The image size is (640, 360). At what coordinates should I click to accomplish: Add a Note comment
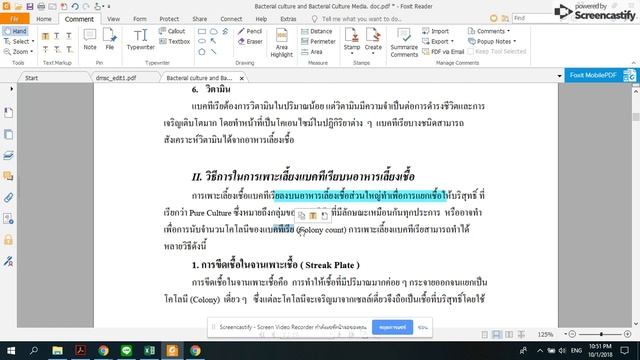(x=90, y=40)
